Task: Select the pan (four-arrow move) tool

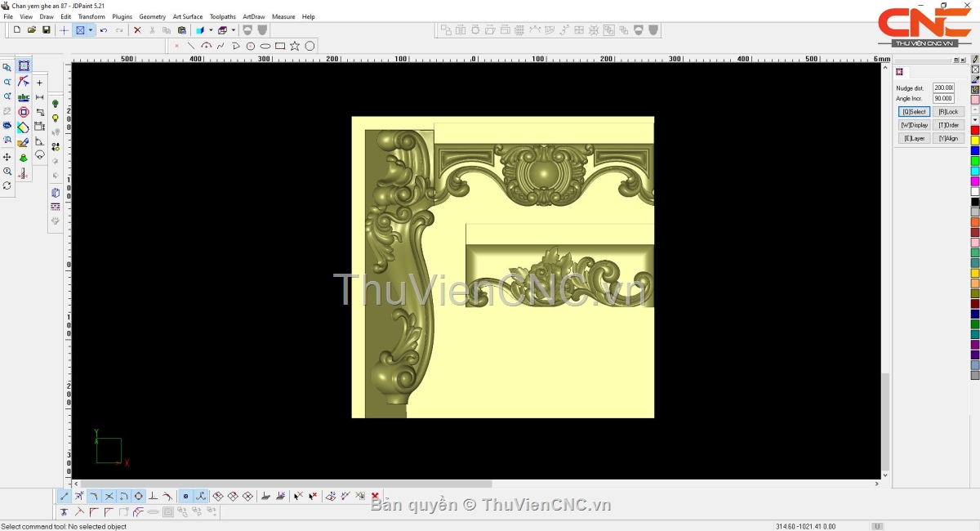Action: point(7,157)
